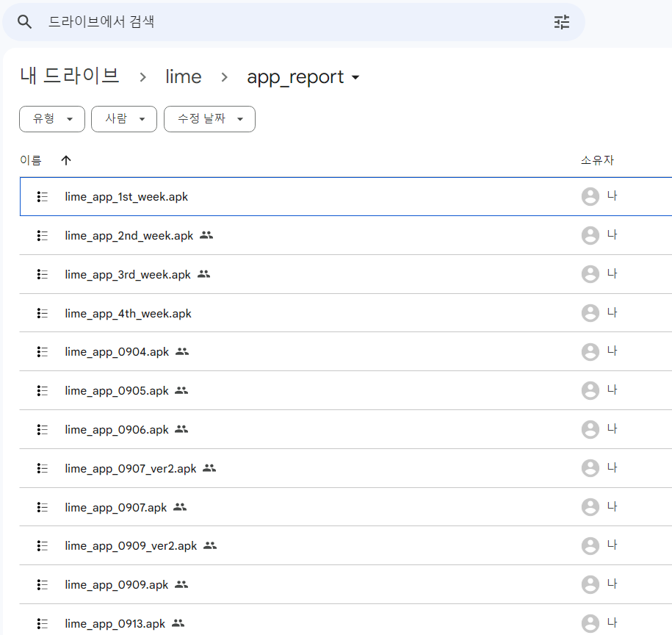Navigate to 내 드라이브 breadcrumb

(70, 76)
